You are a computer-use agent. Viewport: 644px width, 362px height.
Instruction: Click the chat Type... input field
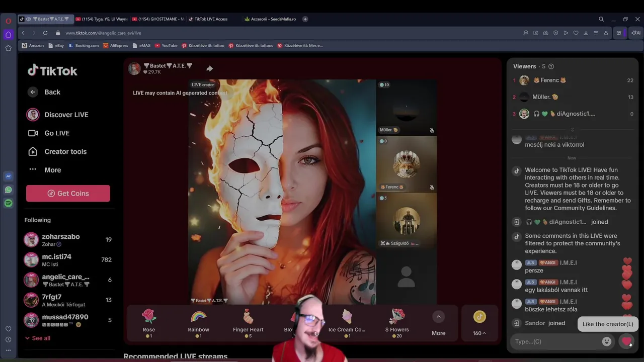pos(556,342)
